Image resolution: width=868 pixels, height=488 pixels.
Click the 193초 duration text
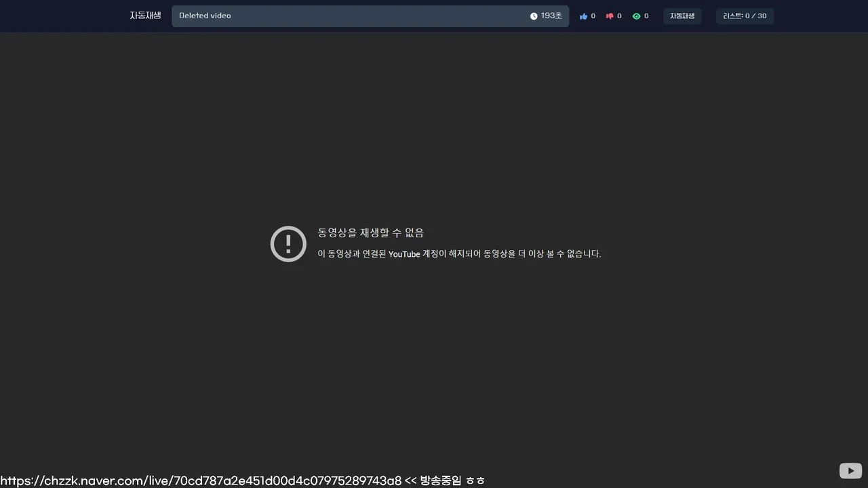click(551, 16)
